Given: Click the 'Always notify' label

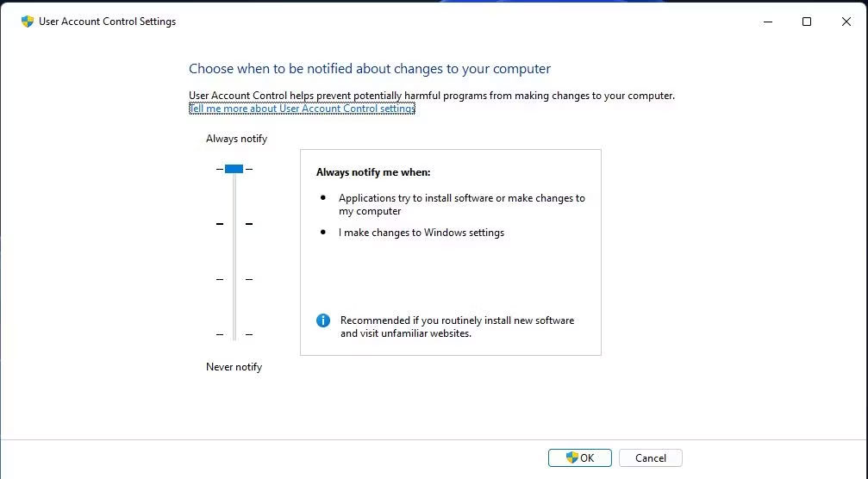Looking at the screenshot, I should pyautogui.click(x=236, y=139).
